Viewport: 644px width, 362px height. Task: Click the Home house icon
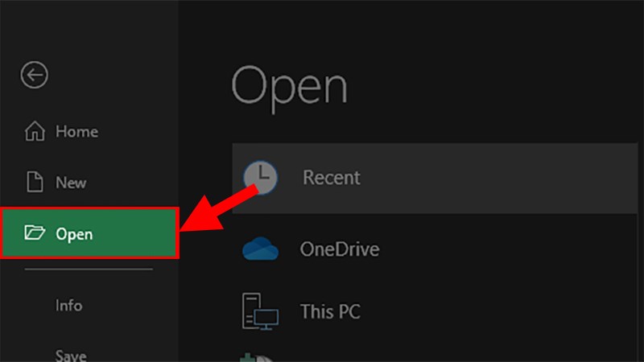(35, 131)
